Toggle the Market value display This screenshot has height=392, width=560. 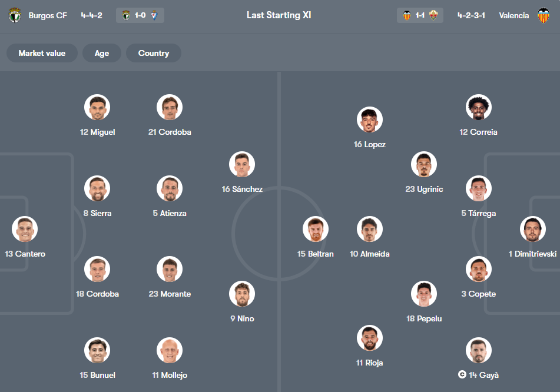(x=42, y=53)
